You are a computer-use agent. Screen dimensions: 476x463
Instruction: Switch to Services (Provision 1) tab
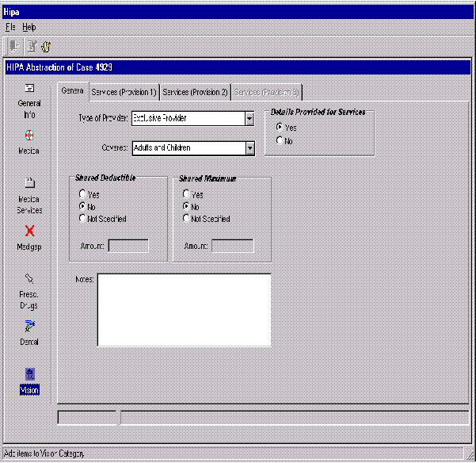124,92
